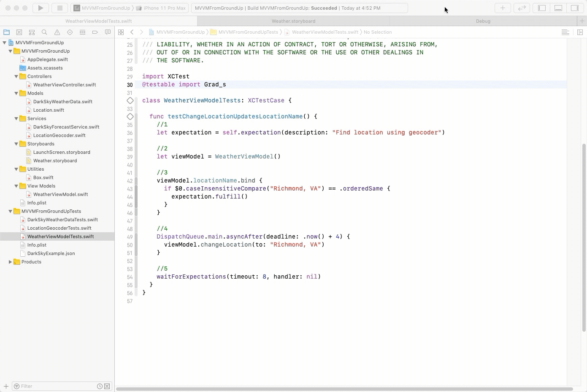587x392 pixels.
Task: Select Assets.xcassets in the navigator
Action: pos(45,68)
